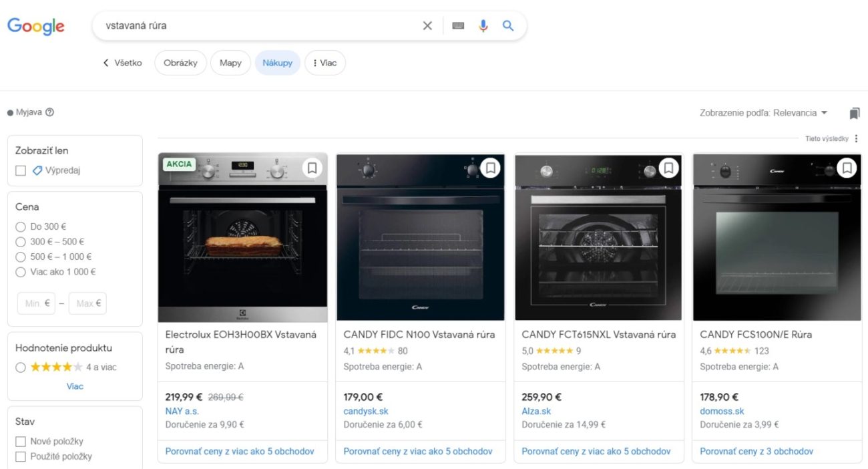
Task: Click the 219,99 € price
Action: [x=184, y=397]
